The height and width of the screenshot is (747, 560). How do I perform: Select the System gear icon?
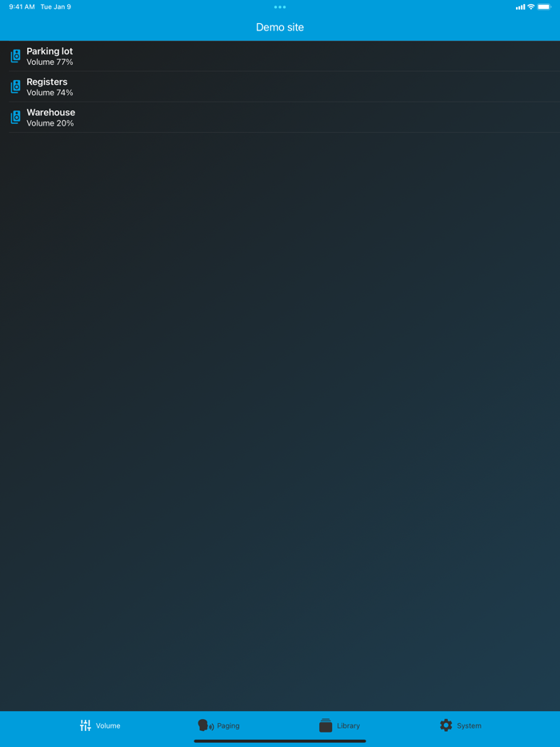[446, 725]
